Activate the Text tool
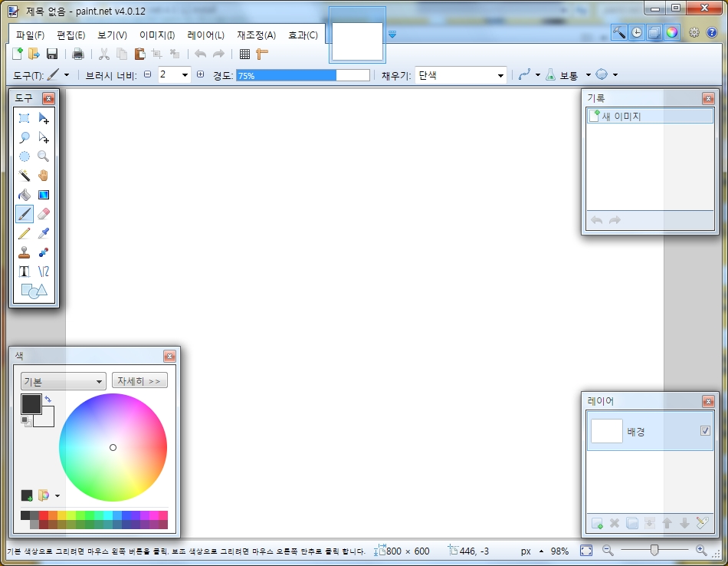This screenshot has width=728, height=566. pyautogui.click(x=25, y=271)
